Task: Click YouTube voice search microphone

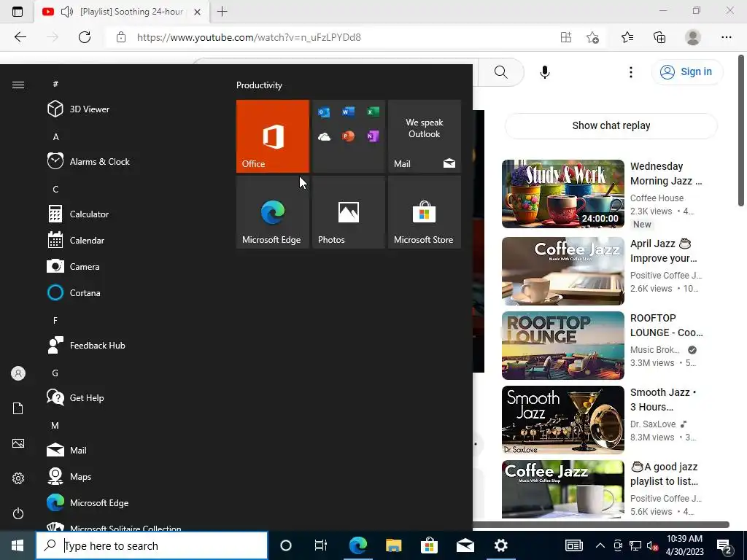Action: (545, 72)
